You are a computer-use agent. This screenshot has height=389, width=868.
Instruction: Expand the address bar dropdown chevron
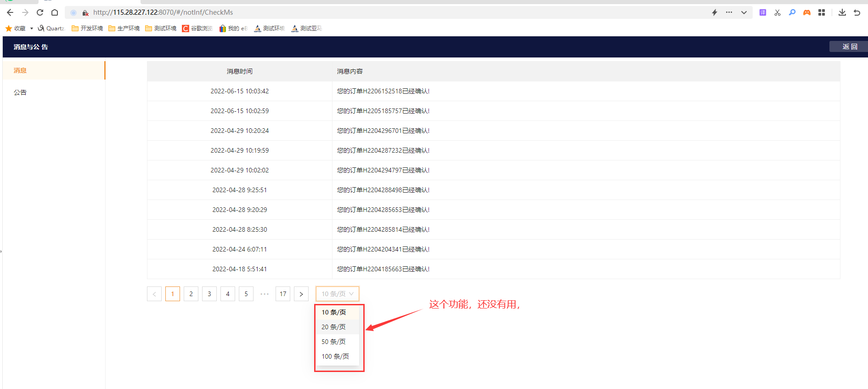(x=744, y=12)
